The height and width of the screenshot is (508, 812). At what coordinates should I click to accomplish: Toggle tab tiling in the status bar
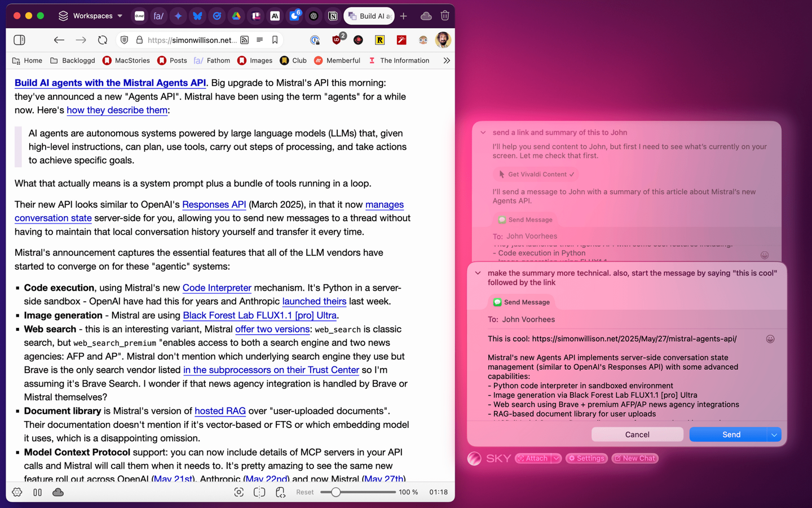coord(259,492)
